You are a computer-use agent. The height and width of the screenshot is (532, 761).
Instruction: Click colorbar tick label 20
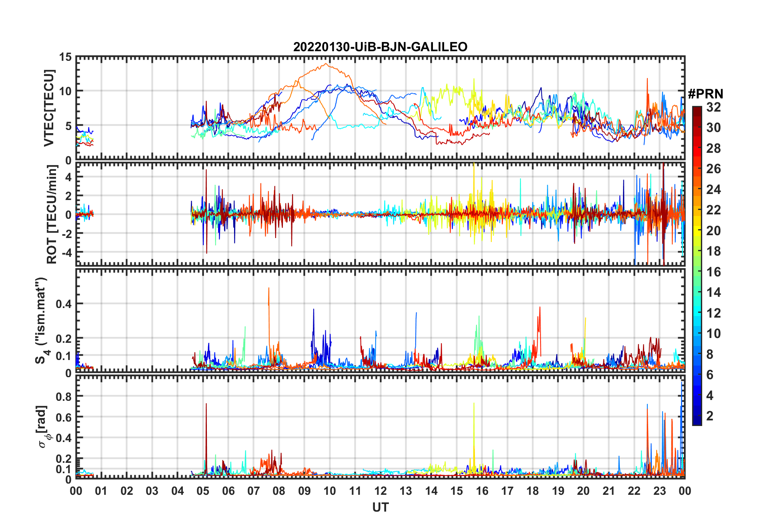click(713, 231)
